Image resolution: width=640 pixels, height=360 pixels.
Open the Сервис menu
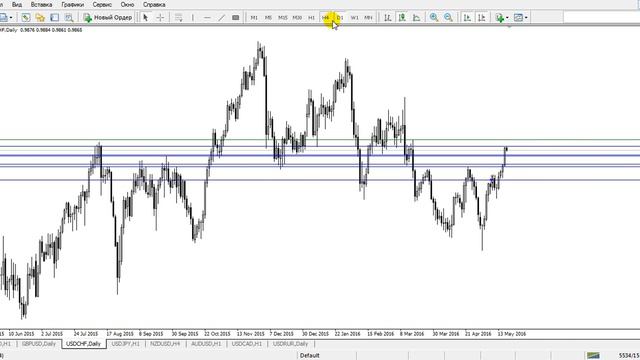click(x=102, y=4)
